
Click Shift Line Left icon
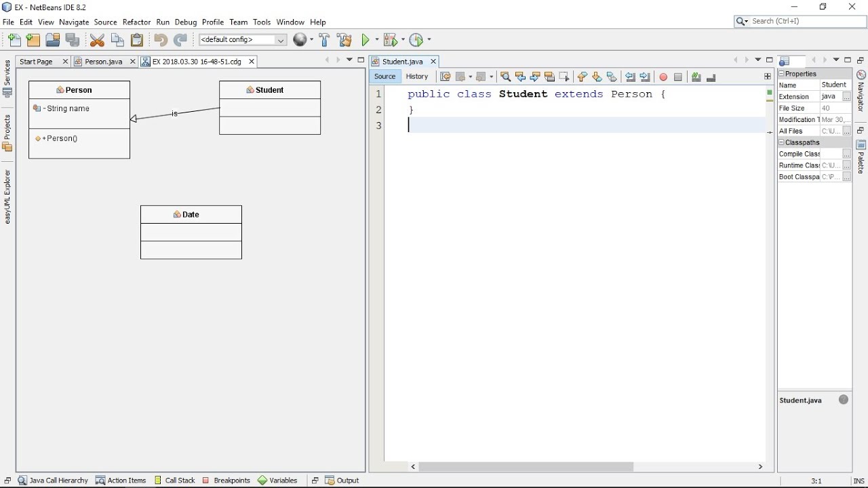pos(630,77)
